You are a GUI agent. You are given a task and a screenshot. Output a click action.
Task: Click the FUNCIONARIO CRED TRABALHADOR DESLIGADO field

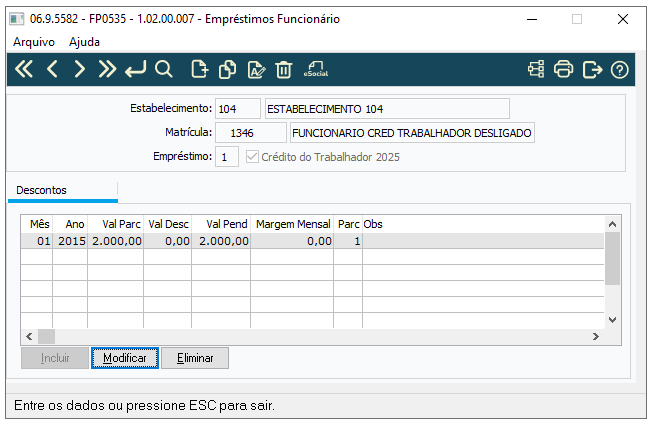pos(412,133)
